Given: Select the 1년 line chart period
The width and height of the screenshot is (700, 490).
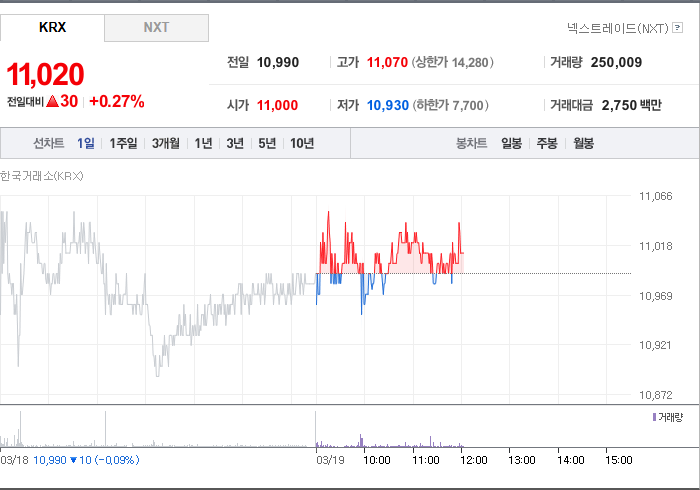Looking at the screenshot, I should coord(204,143).
